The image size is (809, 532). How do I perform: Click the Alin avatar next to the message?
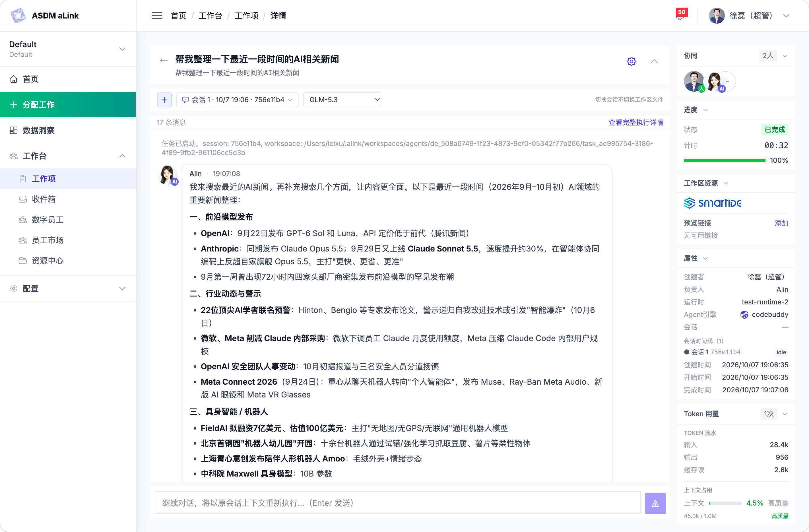[x=168, y=176]
